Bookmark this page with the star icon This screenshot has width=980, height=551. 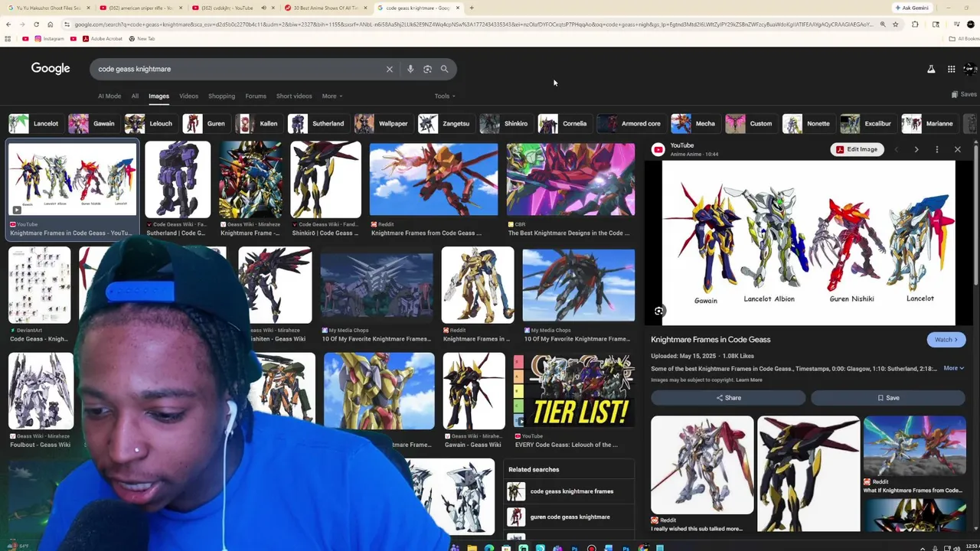click(895, 24)
